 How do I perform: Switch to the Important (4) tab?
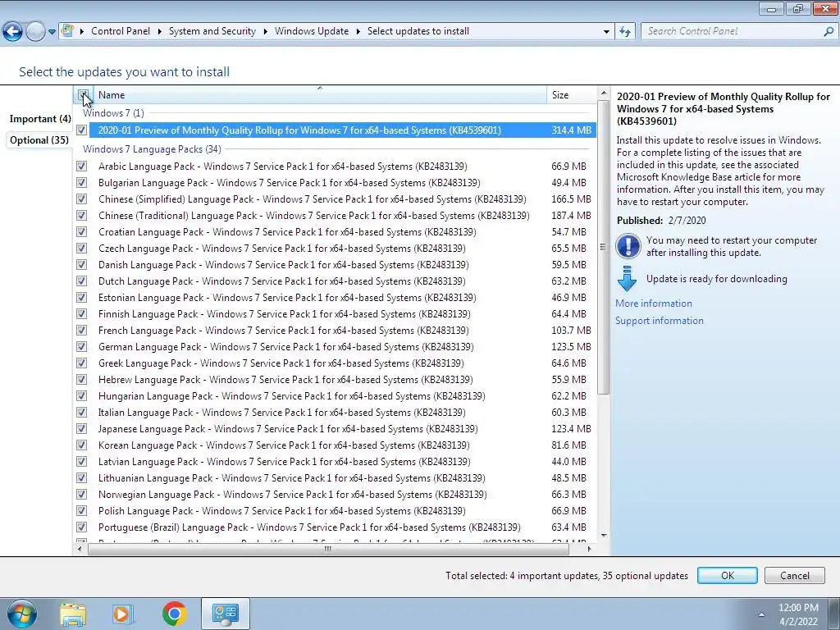(x=40, y=119)
